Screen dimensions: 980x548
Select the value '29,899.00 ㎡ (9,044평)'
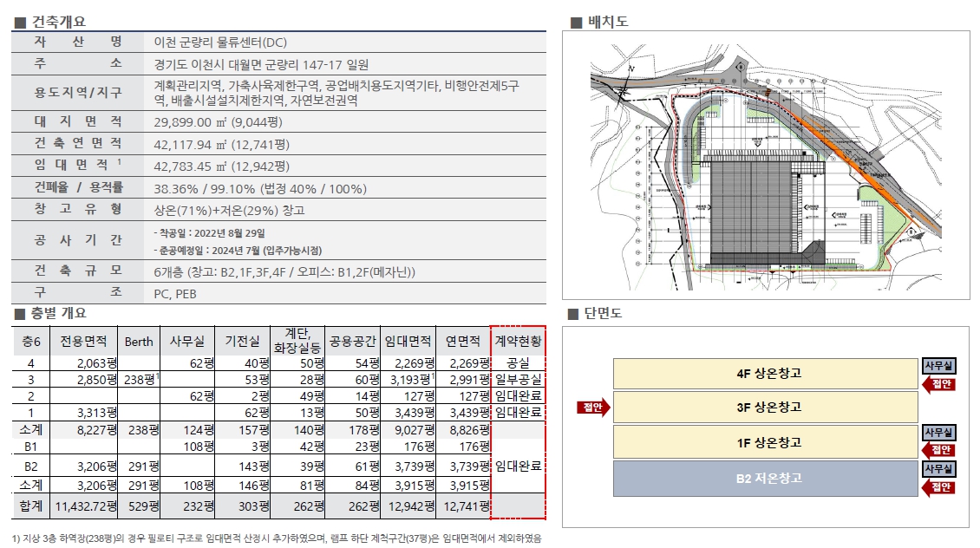219,122
